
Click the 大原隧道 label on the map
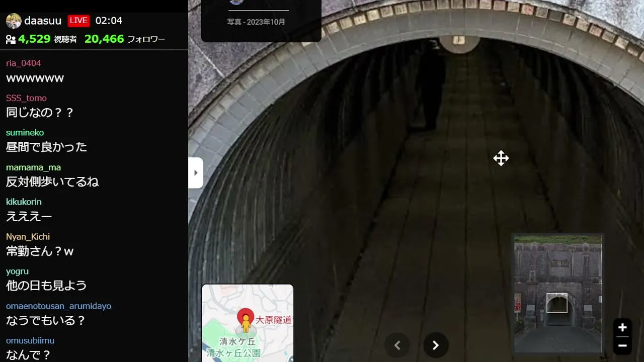pos(274,320)
